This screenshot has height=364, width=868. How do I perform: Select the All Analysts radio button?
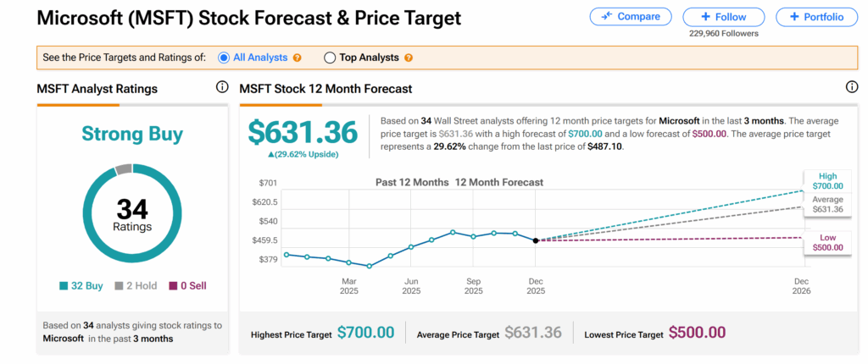click(x=224, y=58)
